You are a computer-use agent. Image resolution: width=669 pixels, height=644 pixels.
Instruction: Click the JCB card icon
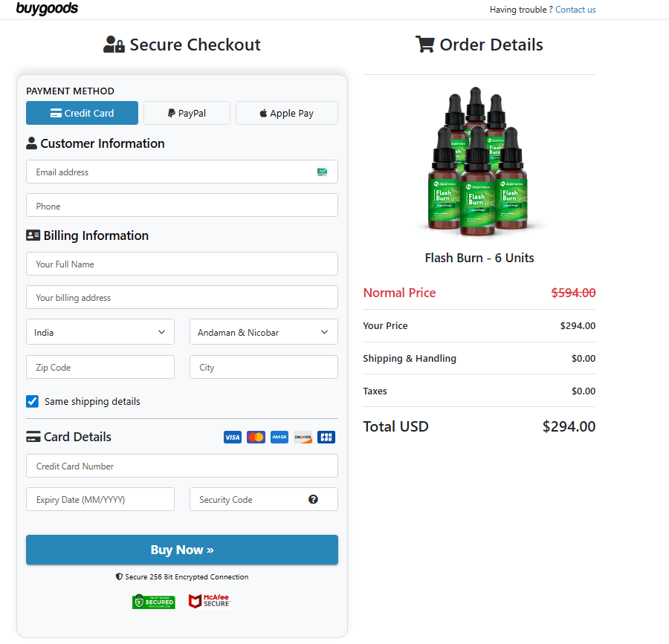coord(326,438)
